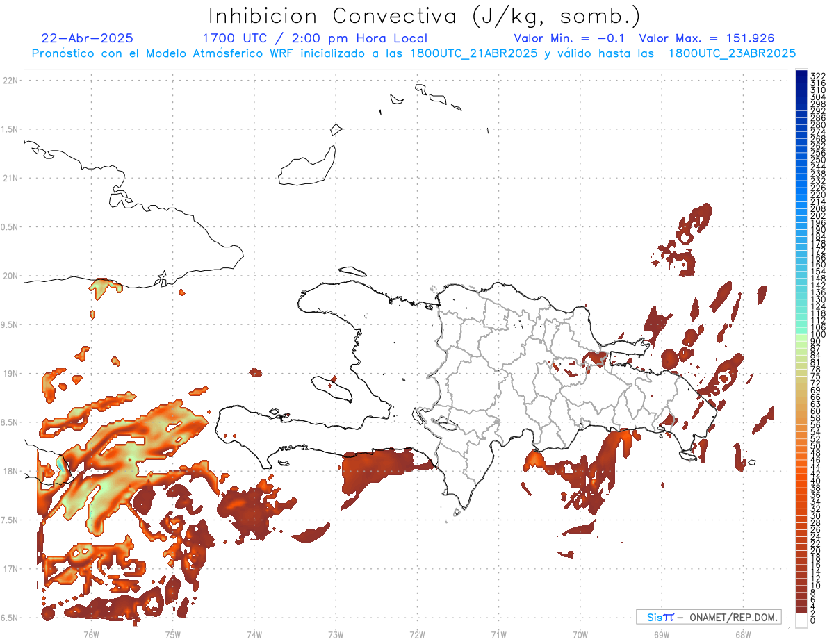Click the "Pronóstico con el Modelo Atmosférico WRF" line
Viewport: 834px width, 644px height.
[414, 53]
